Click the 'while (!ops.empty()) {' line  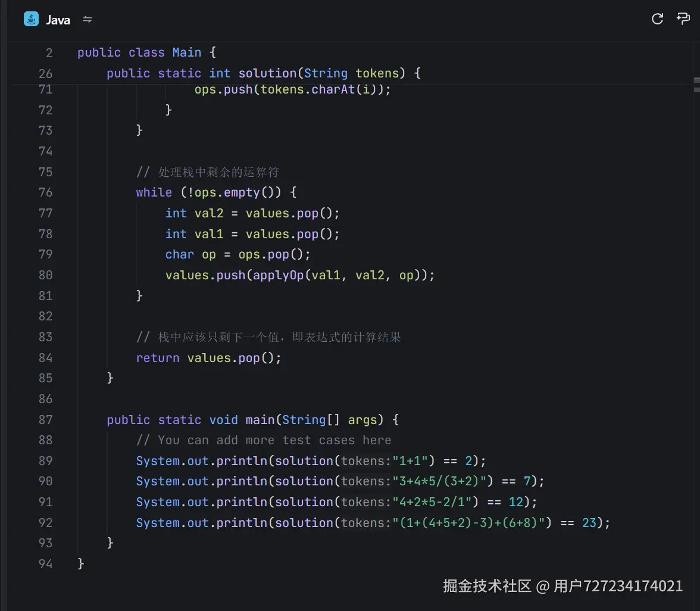pos(216,192)
